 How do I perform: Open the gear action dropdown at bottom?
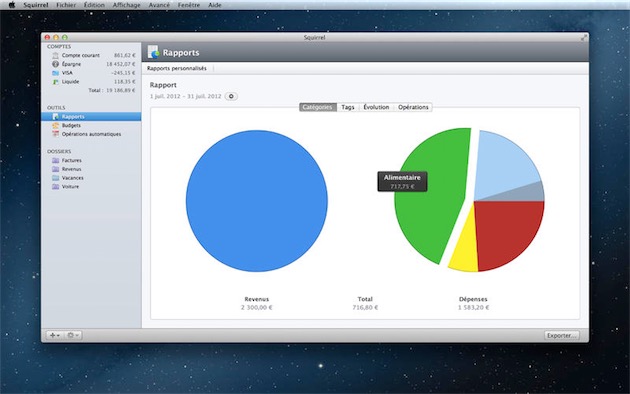click(73, 335)
